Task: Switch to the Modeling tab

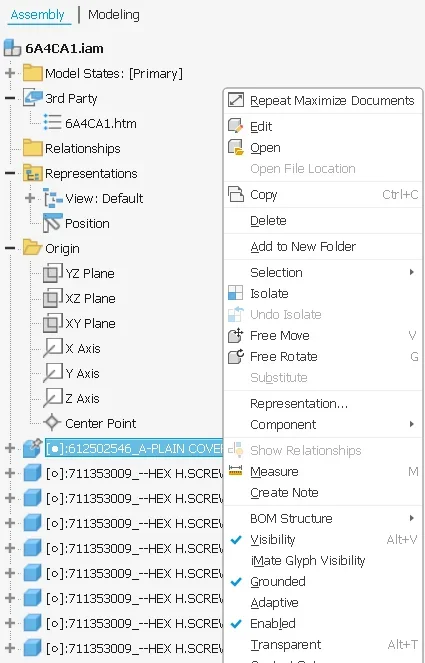Action: pyautogui.click(x=114, y=15)
